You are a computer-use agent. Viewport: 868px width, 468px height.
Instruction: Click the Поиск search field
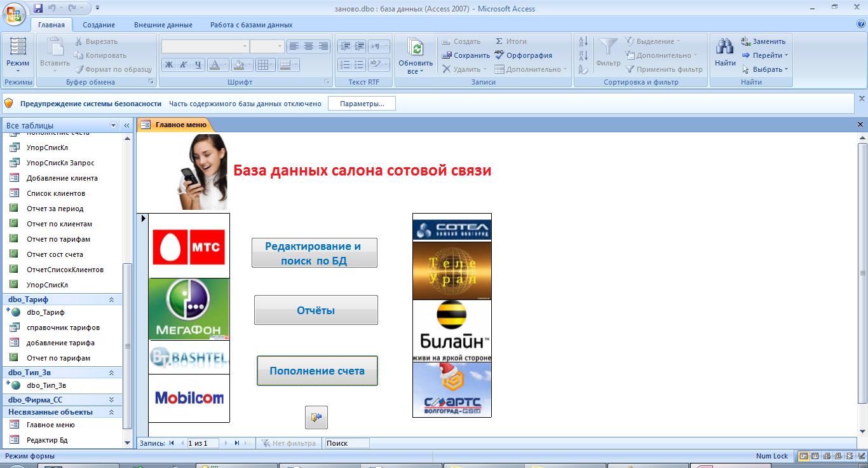tap(346, 443)
